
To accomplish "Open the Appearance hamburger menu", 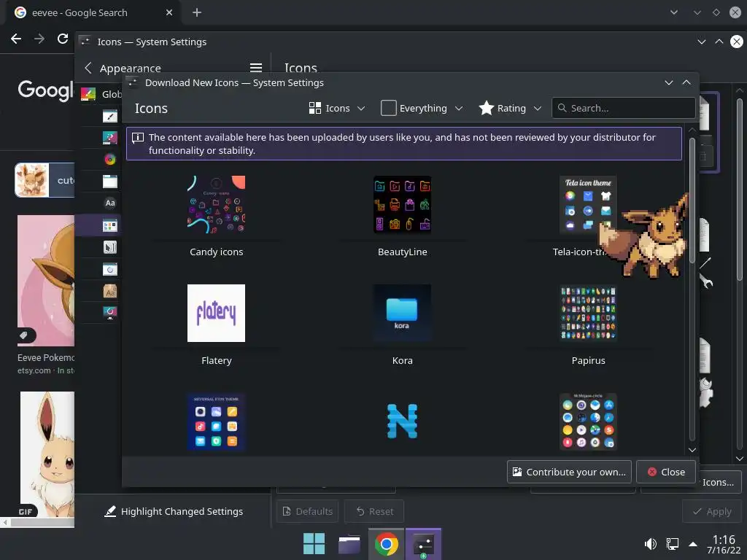I will click(256, 68).
